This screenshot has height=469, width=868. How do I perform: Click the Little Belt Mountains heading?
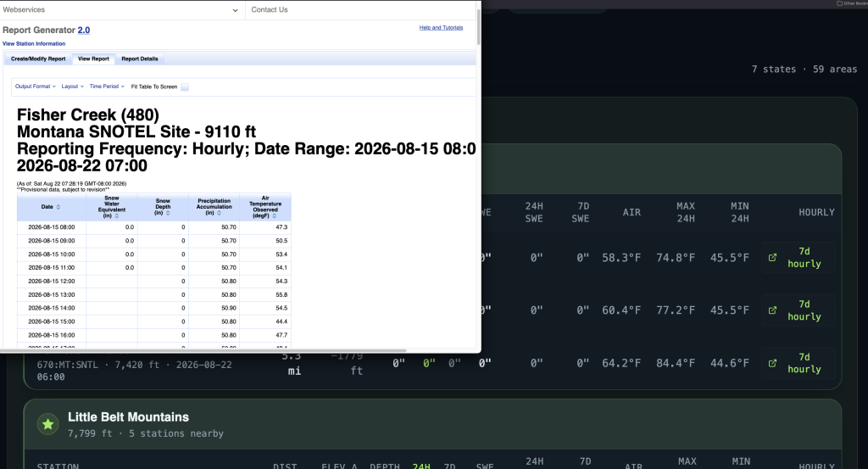[129, 417]
